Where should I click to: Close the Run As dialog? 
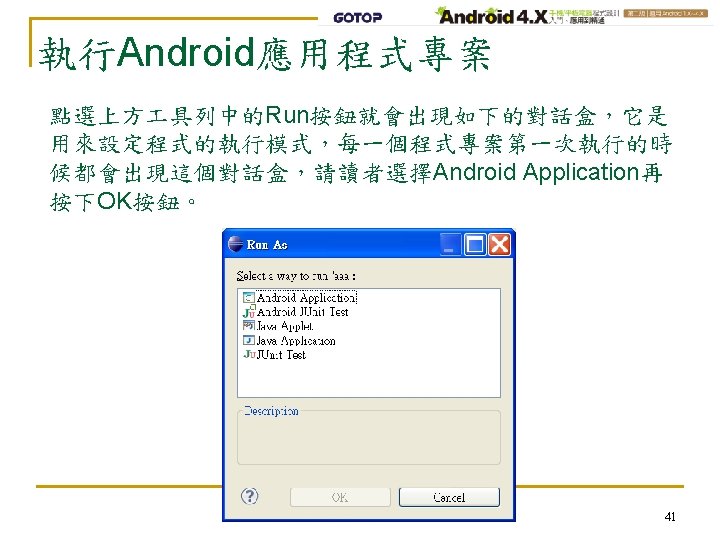[499, 244]
